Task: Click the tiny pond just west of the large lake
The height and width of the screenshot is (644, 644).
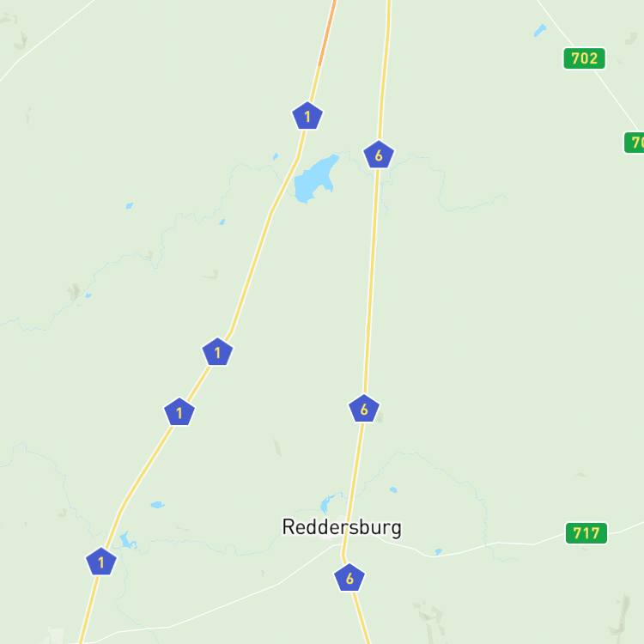Action: 275,156
